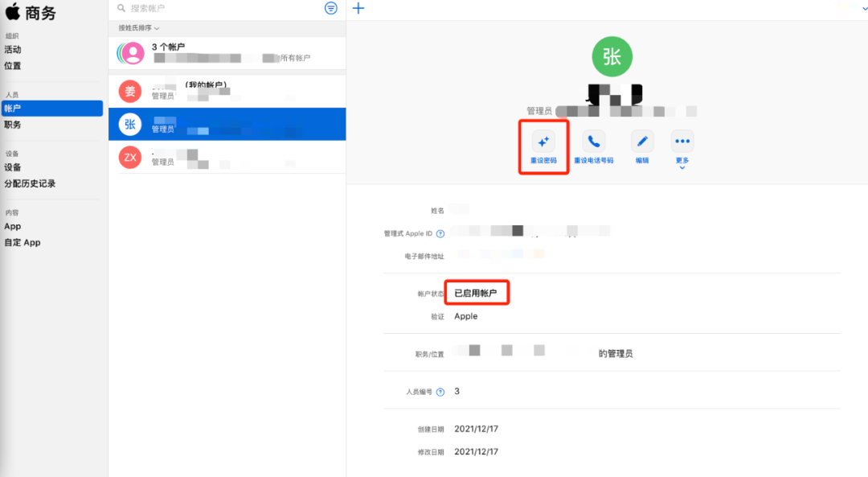
Task: Select the ZX account row
Action: click(x=227, y=158)
